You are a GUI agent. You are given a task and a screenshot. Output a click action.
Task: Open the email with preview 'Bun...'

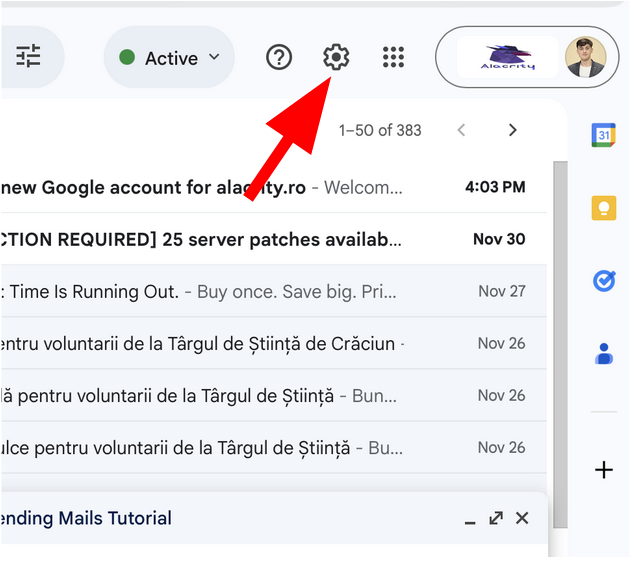click(274, 396)
